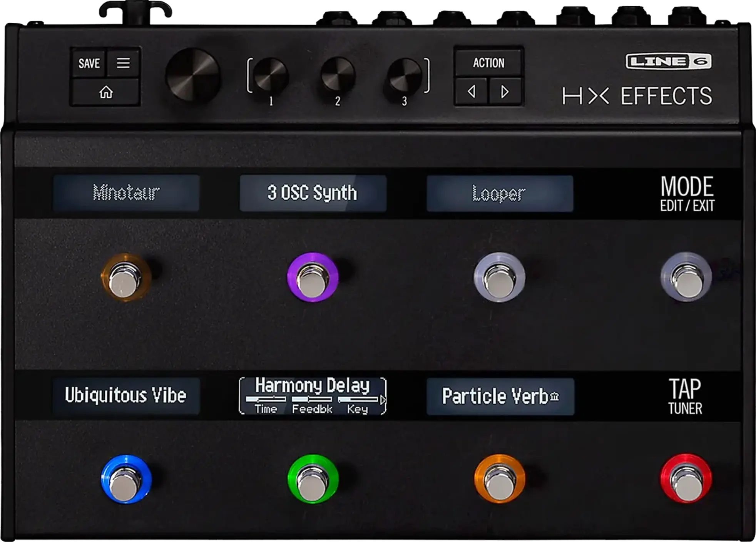Click the Line 6 logo
Screen dimensions: 756x542
pos(668,61)
